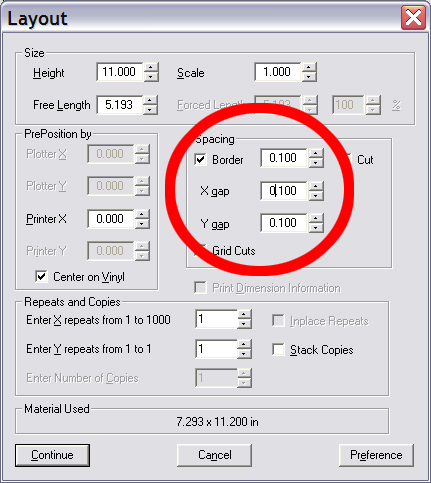
Task: Select the X gap value field
Action: [x=284, y=191]
